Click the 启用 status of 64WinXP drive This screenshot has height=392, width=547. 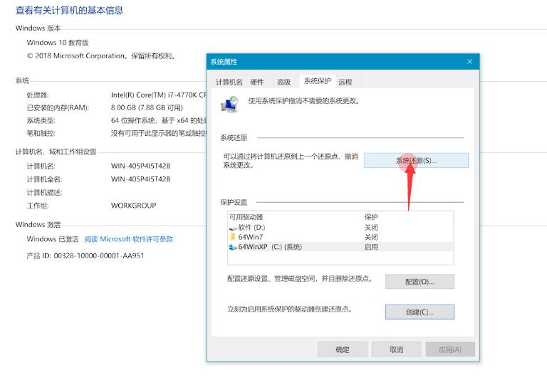coord(371,247)
